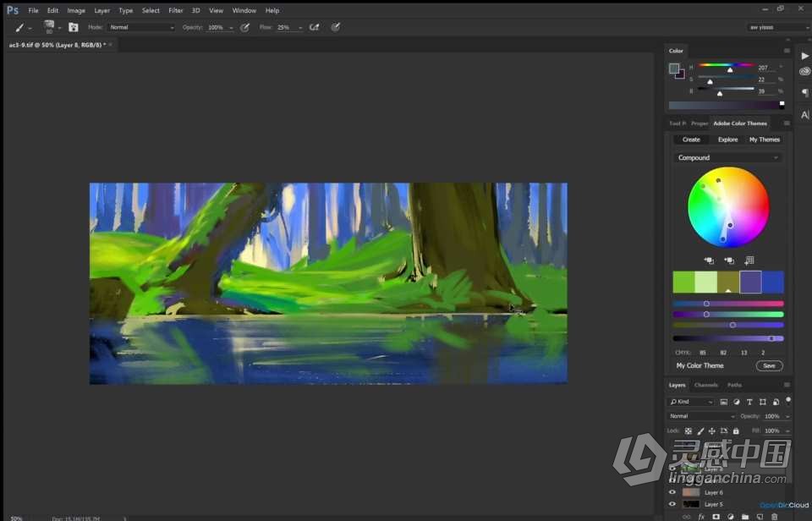Open the Paragraph panel icon
812x521 pixels.
[804, 93]
